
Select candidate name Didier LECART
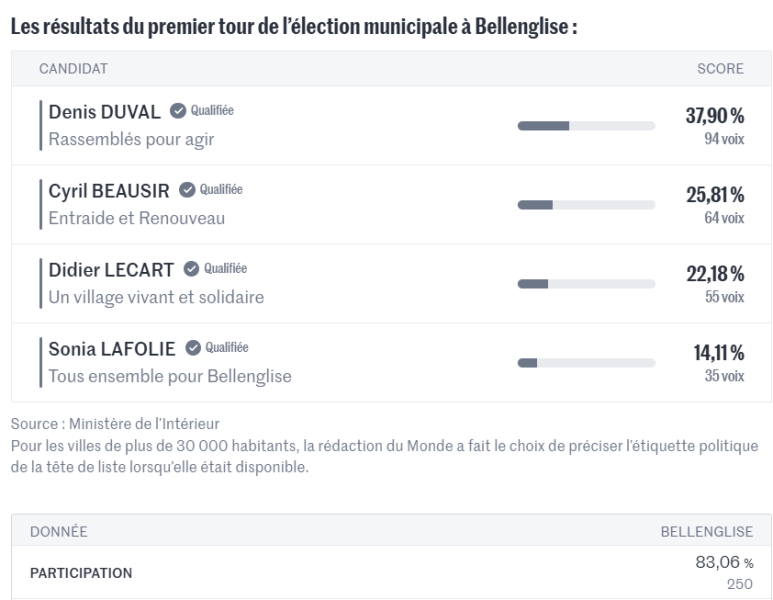pyautogui.click(x=111, y=270)
